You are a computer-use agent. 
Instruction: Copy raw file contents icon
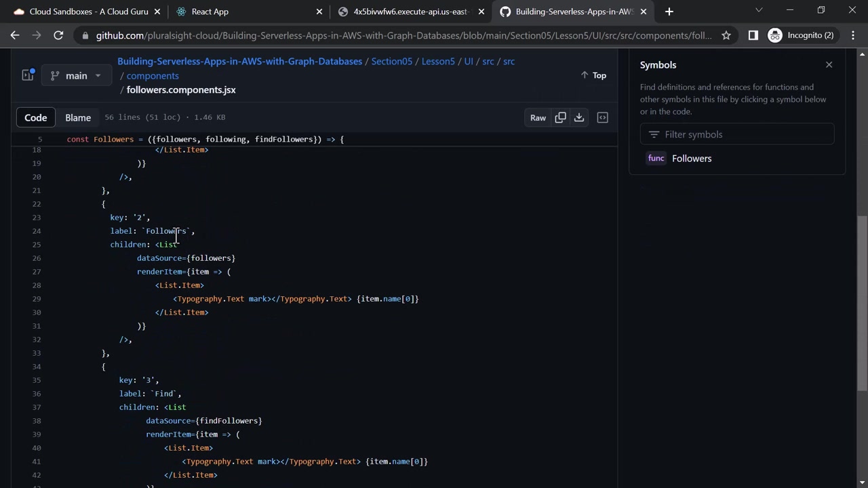pyautogui.click(x=560, y=117)
